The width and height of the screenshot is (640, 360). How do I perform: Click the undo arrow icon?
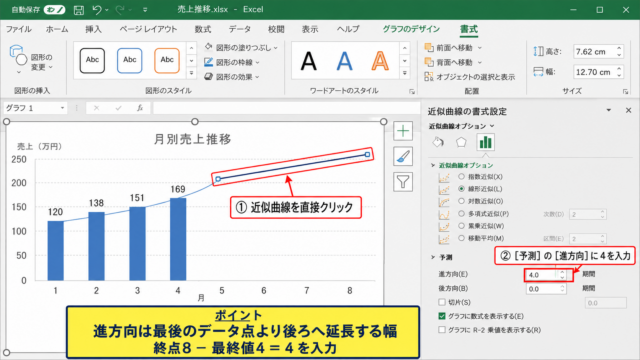click(97, 9)
